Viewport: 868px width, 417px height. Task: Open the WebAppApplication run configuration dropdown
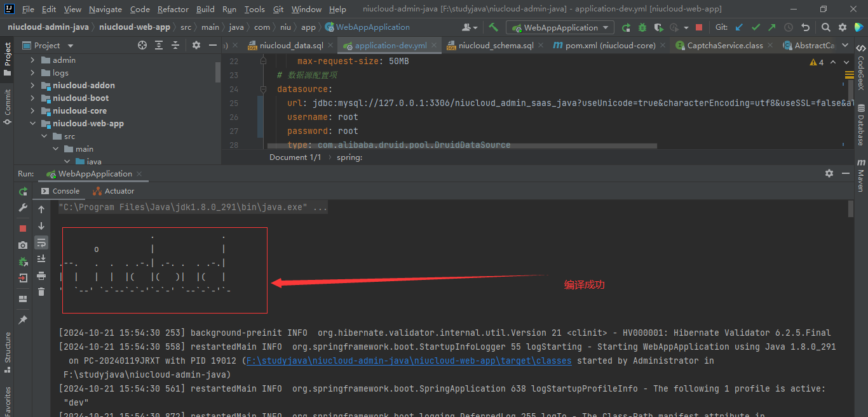point(560,27)
